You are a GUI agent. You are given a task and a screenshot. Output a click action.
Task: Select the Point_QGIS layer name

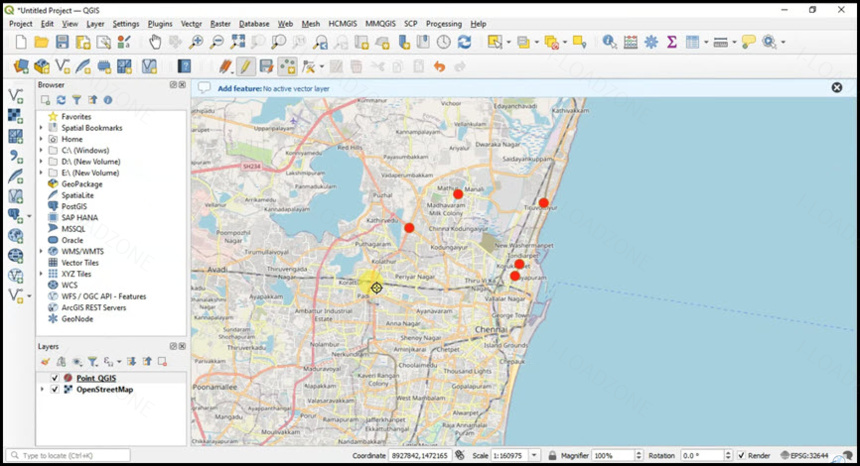click(x=96, y=378)
